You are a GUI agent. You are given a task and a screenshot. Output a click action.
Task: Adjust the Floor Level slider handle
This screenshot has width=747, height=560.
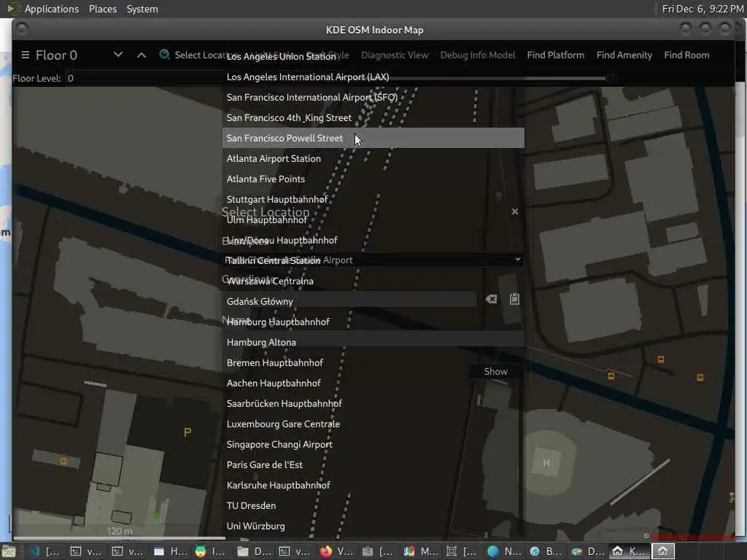click(x=610, y=78)
